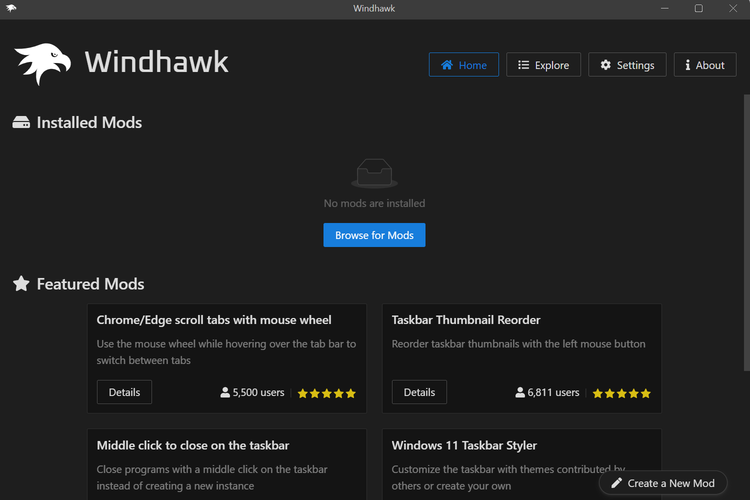Click the Windhawk eagle logo
The width and height of the screenshot is (750, 500).
[x=43, y=63]
